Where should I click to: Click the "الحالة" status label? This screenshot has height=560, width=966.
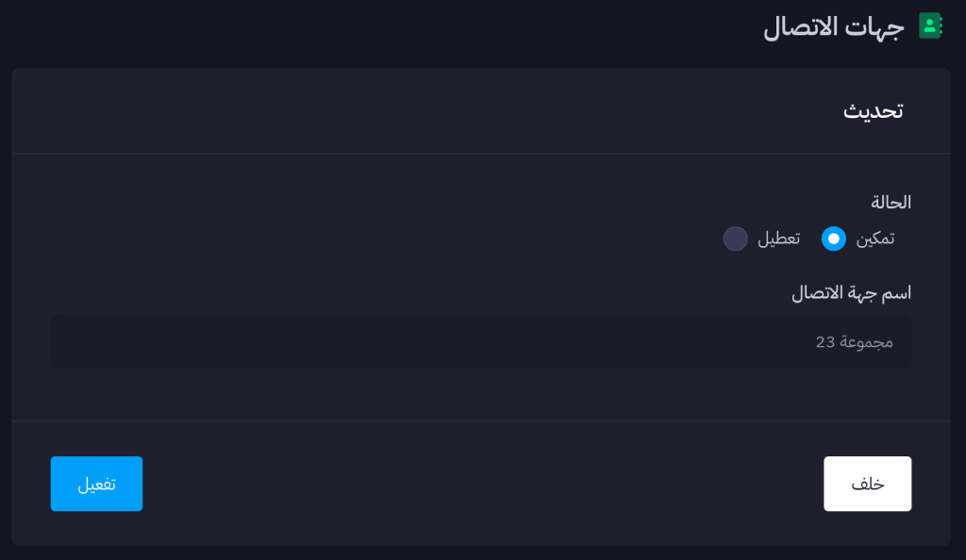891,202
